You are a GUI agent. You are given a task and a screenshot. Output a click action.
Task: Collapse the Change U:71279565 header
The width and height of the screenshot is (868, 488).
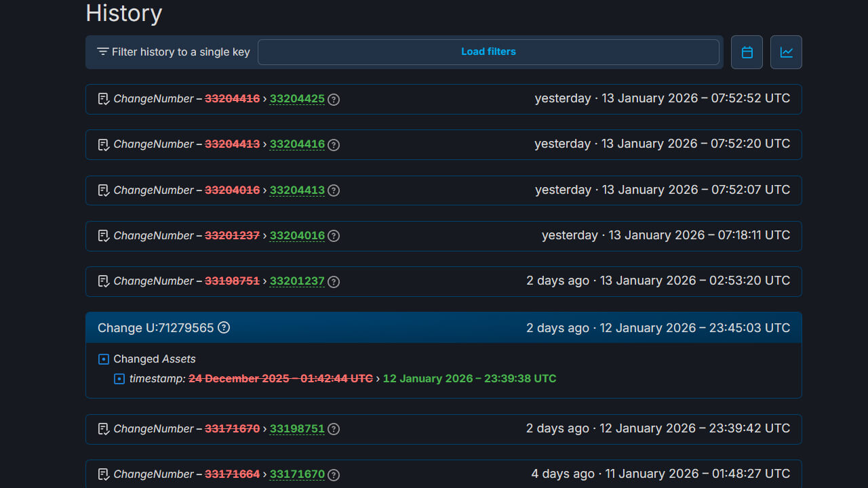point(443,328)
